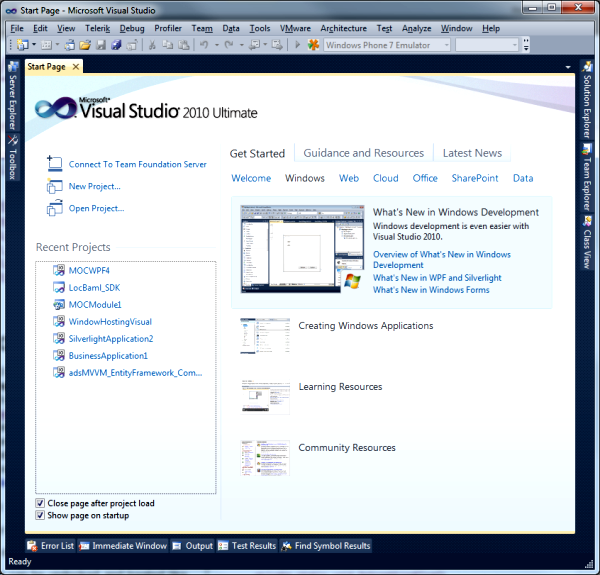The height and width of the screenshot is (575, 600).
Task: Click the Cut scissors icon
Action: (x=152, y=45)
